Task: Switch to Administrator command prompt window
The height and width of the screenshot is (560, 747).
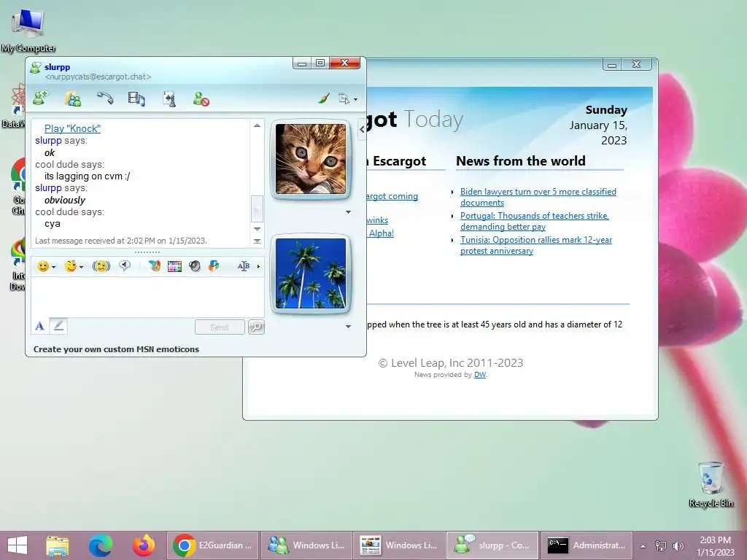Action: pos(587,545)
